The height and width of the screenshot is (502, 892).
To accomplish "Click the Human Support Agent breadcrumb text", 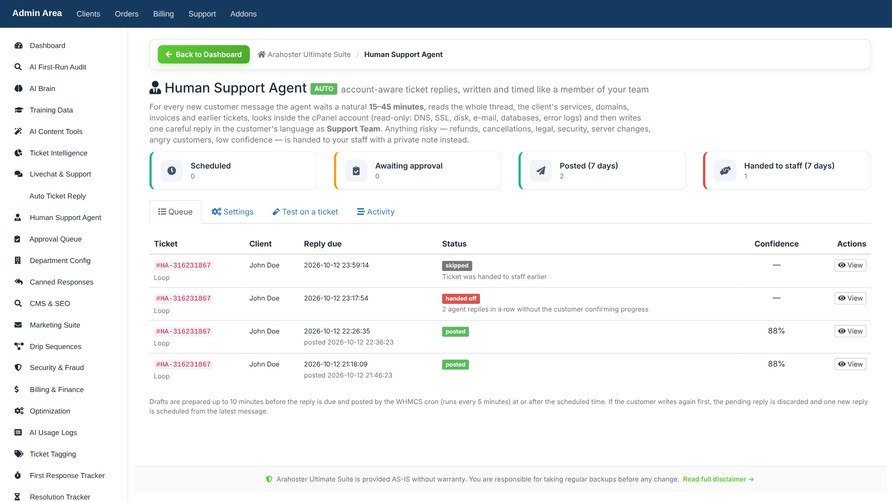I will click(x=403, y=55).
